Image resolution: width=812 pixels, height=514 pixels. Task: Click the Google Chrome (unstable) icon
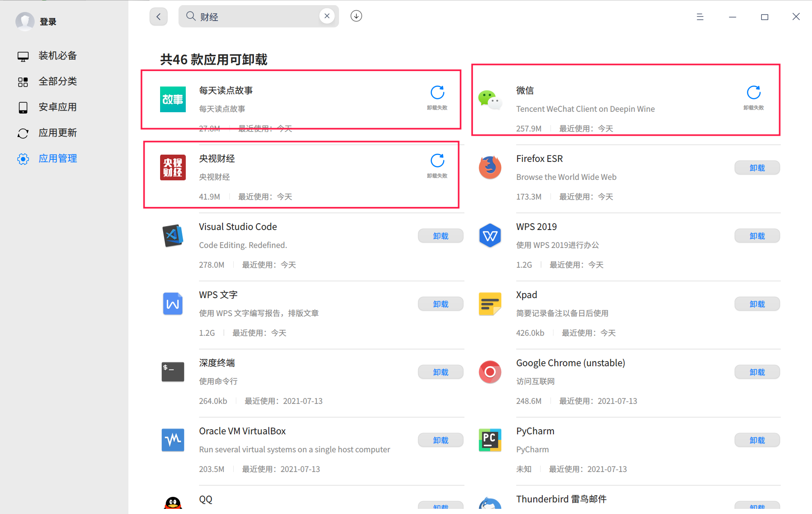(x=490, y=372)
